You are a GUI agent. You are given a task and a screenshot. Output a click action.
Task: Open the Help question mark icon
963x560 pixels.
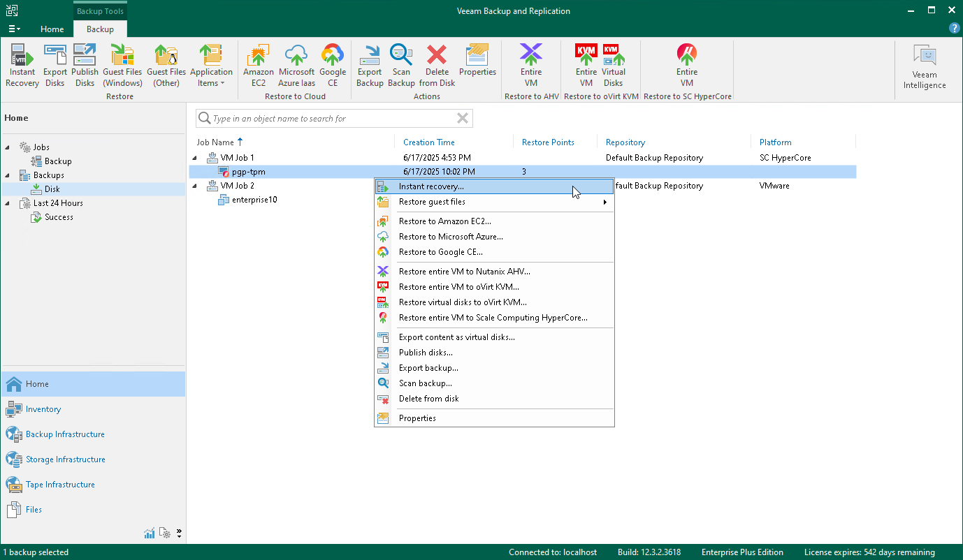(x=954, y=29)
